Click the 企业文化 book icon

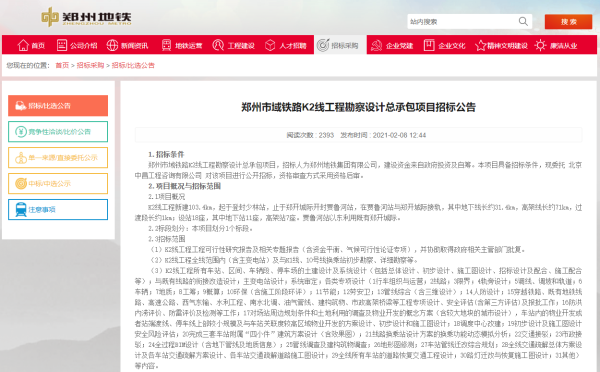click(429, 45)
